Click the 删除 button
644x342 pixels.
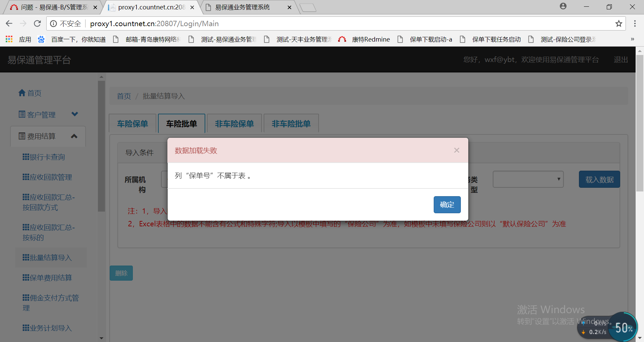tap(121, 273)
